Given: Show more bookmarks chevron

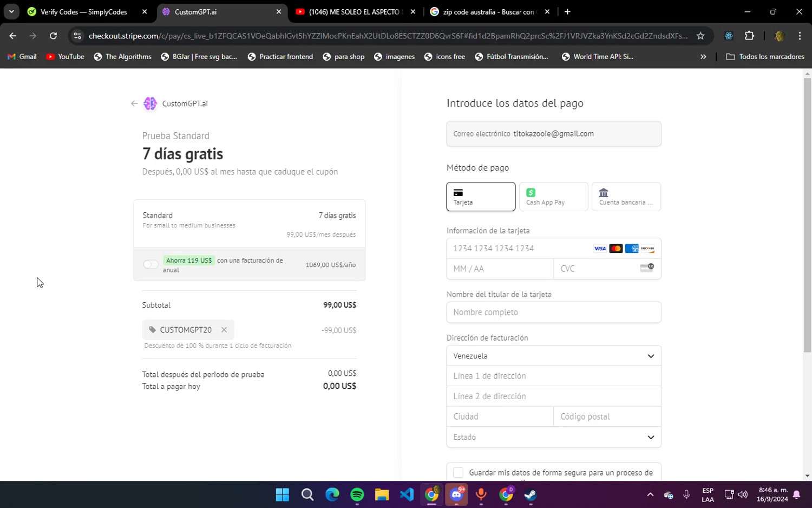Looking at the screenshot, I should pos(703,56).
